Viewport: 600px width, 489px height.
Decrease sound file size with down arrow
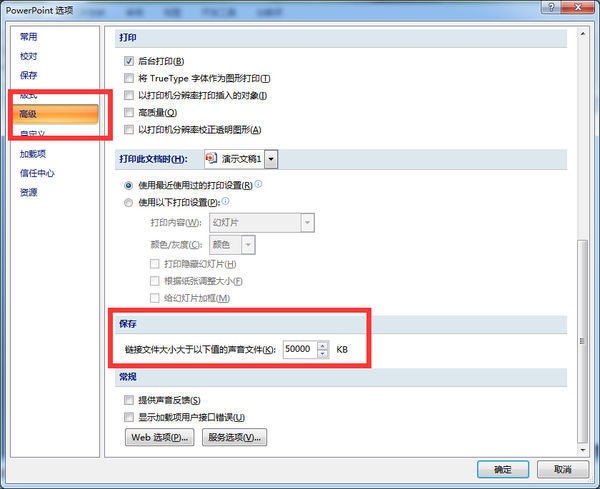click(x=322, y=354)
